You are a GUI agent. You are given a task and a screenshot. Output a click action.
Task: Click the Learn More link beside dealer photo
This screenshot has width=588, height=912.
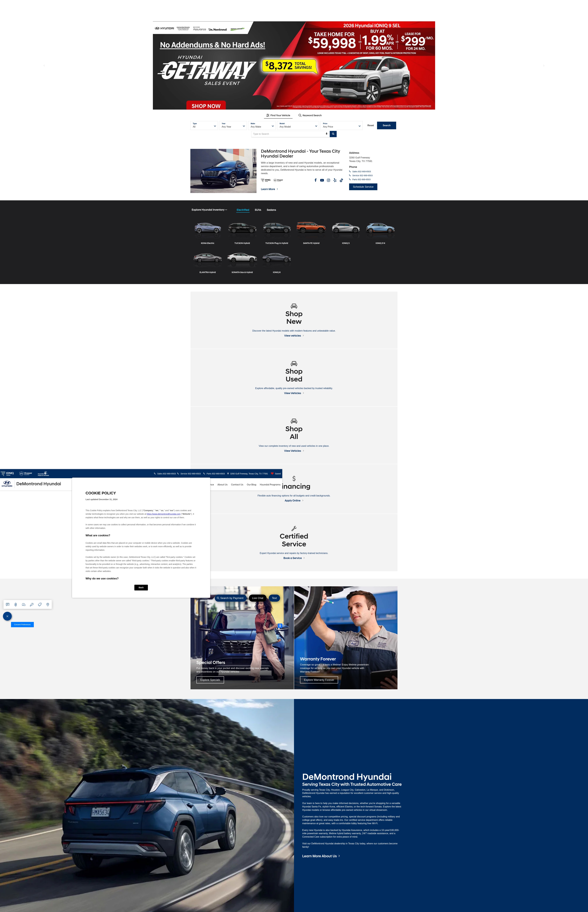(270, 189)
